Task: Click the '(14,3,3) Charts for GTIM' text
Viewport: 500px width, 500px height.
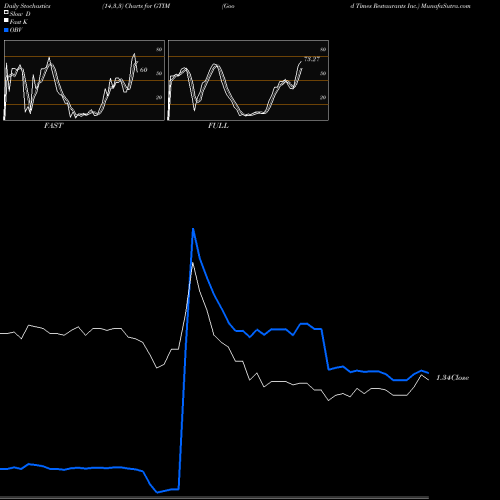Action: click(x=136, y=6)
